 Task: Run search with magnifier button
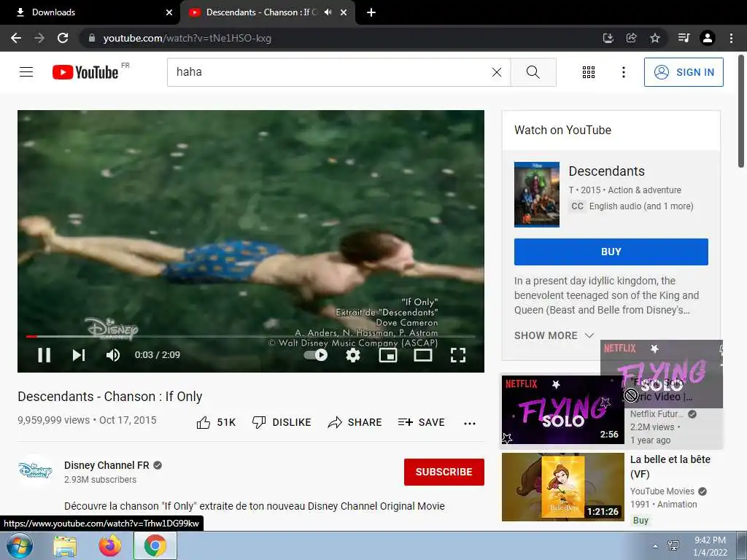533,72
